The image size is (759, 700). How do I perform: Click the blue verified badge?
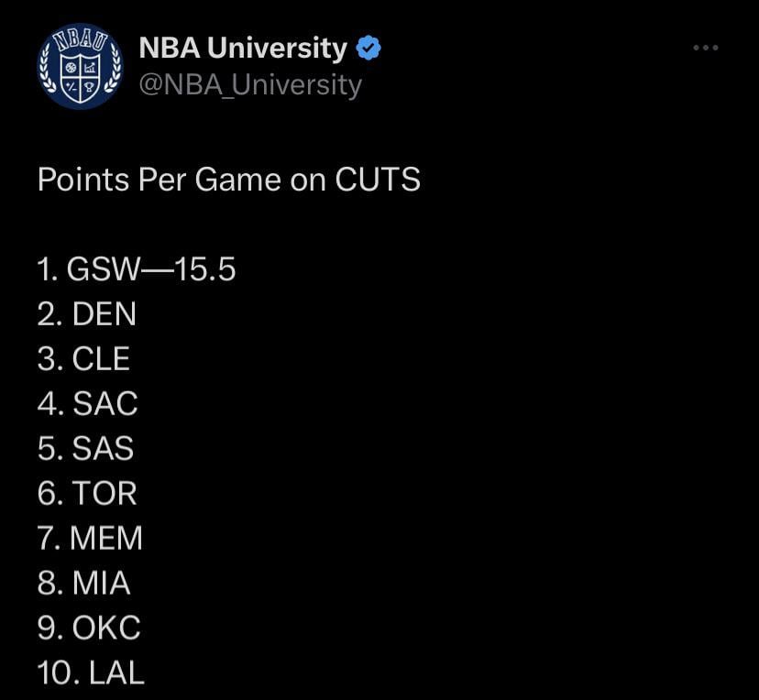coord(368,48)
